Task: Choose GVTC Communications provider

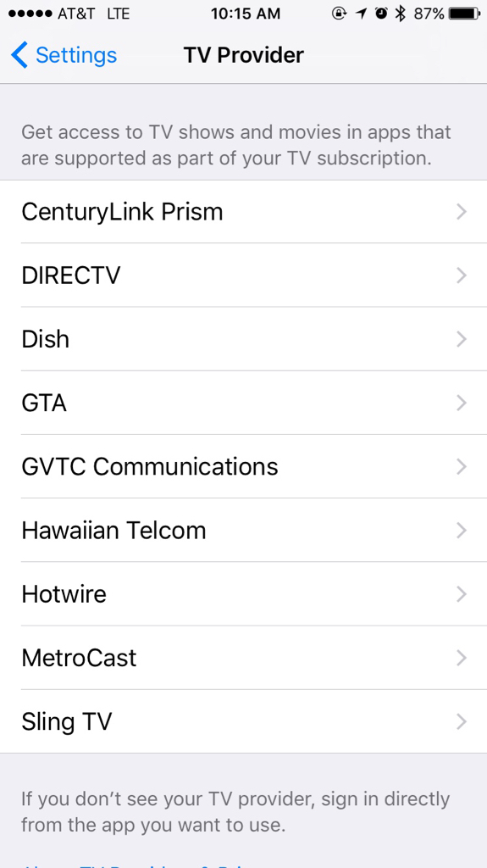Action: click(x=244, y=466)
